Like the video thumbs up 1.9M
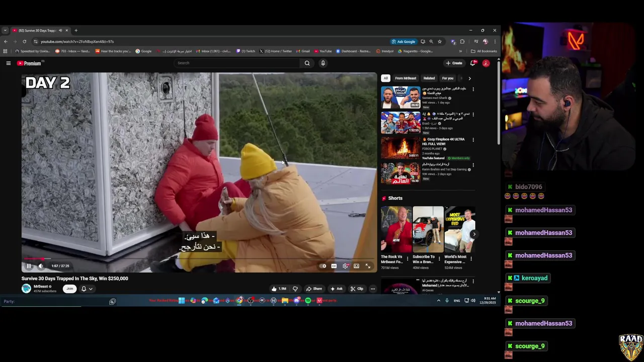 (279, 289)
